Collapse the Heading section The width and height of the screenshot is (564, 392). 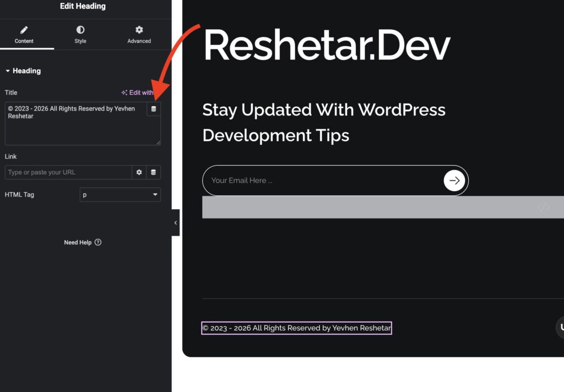[23, 71]
